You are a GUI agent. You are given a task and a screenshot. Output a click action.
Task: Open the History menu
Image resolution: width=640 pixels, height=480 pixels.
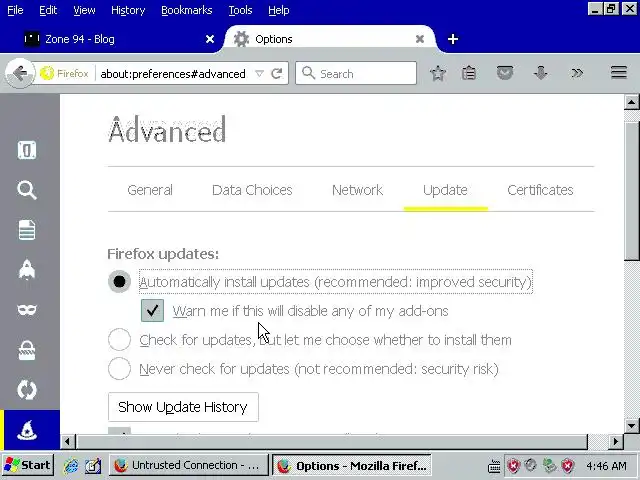[128, 10]
